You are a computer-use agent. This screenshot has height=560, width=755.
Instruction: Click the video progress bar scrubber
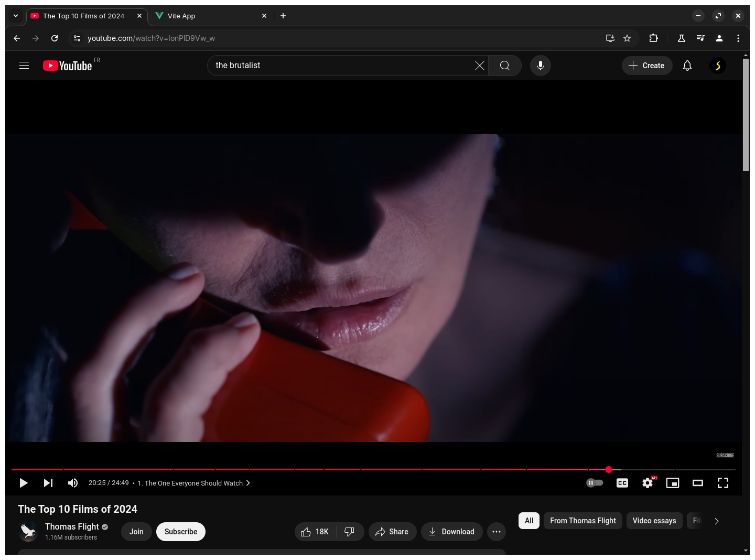609,469
